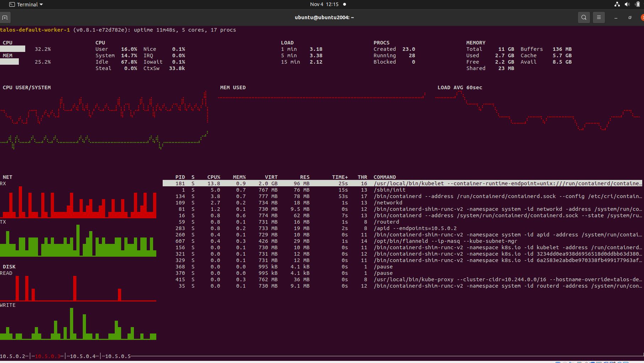Open the terminal hamburger menu
This screenshot has height=363, width=644.
pyautogui.click(x=599, y=17)
